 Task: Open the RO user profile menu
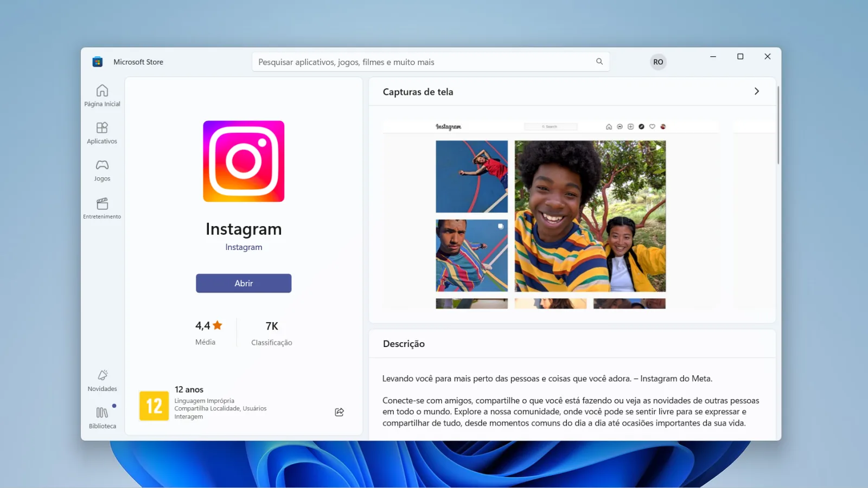658,62
